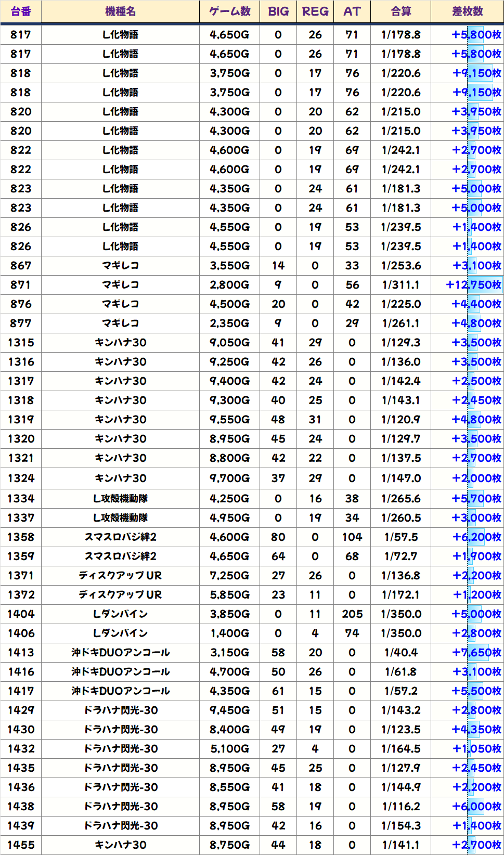Click the AT count 205 cell
504x855 pixels.
click(x=352, y=614)
